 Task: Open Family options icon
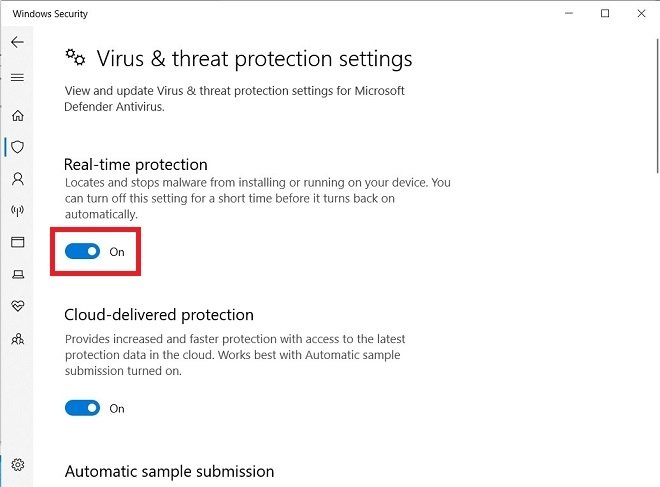pyautogui.click(x=18, y=338)
